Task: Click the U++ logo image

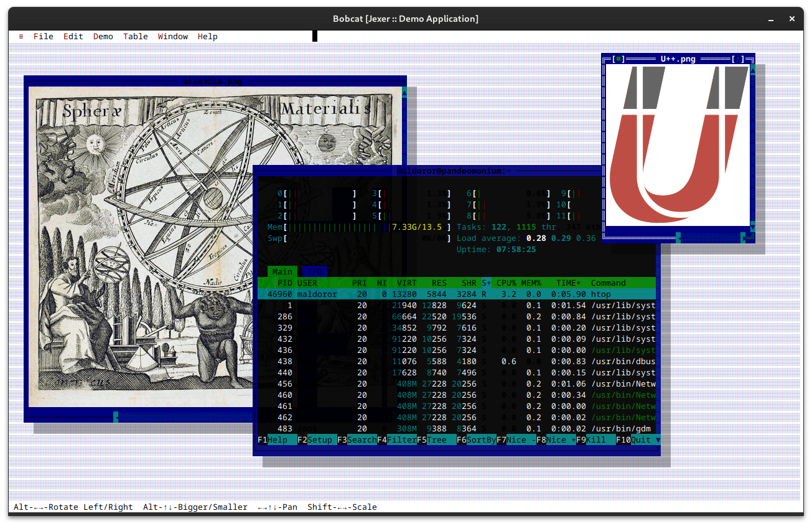Action: coord(678,146)
